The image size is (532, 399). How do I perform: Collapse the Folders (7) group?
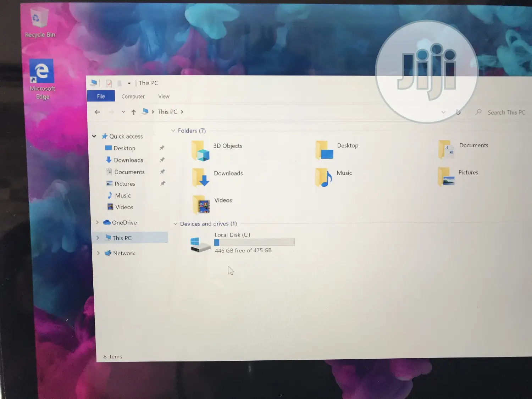(x=173, y=131)
